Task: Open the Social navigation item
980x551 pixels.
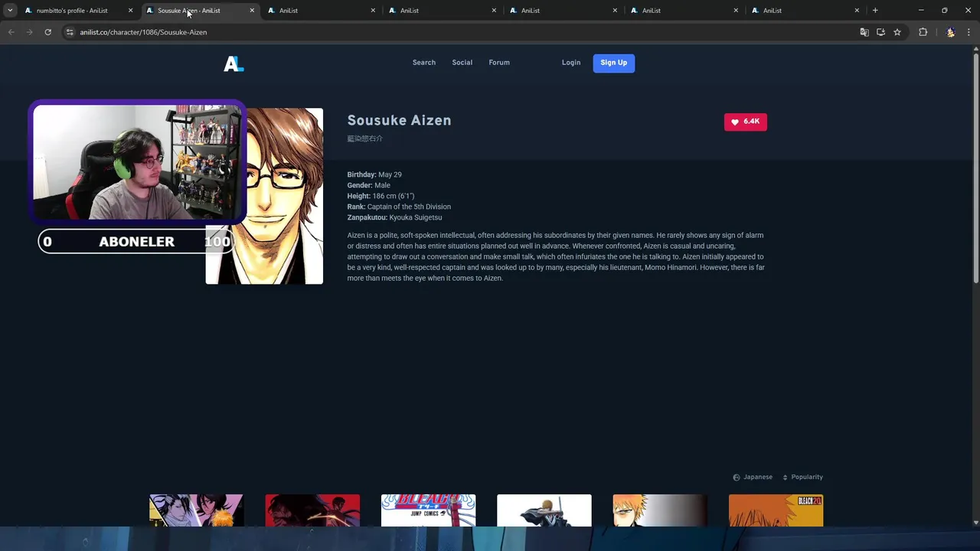Action: (462, 63)
